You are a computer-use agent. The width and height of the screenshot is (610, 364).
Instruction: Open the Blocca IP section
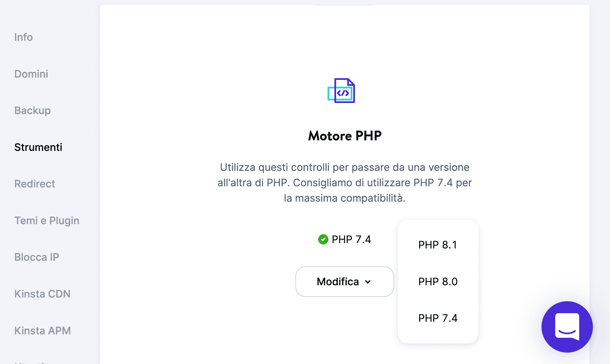click(x=37, y=257)
